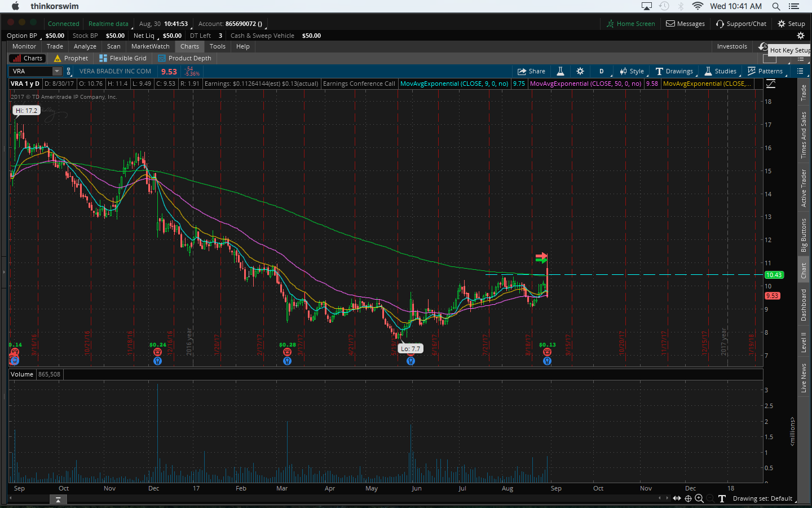Viewport: 812px width, 508px height.
Task: Click the crosshair pan icon below chart
Action: (x=688, y=498)
